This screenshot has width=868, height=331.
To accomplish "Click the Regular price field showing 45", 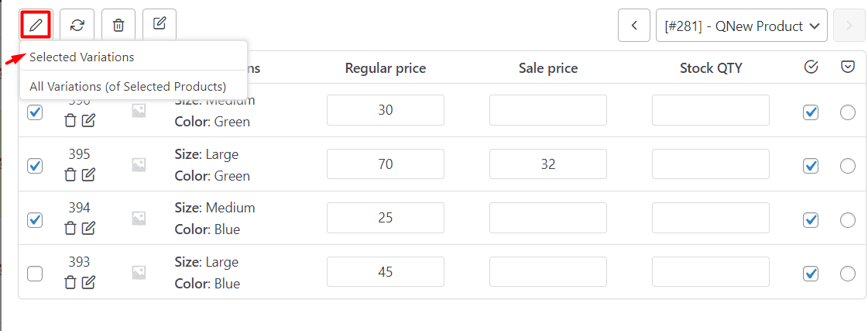I will click(x=386, y=271).
